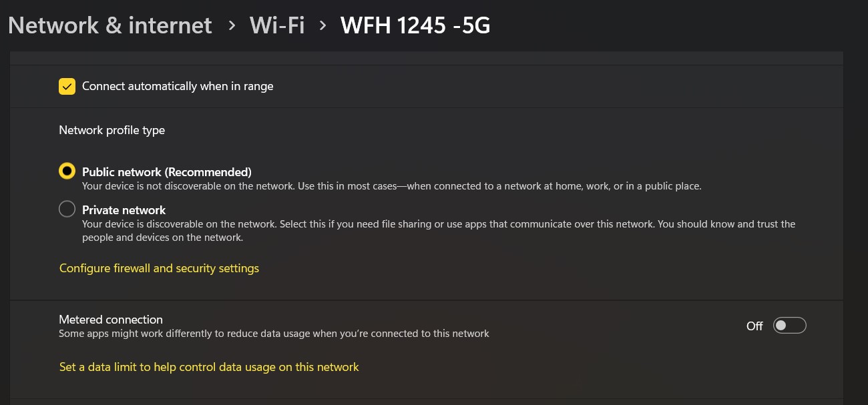Click the filled Public network radio circle
Viewport: 868px width, 405px height.
click(67, 171)
